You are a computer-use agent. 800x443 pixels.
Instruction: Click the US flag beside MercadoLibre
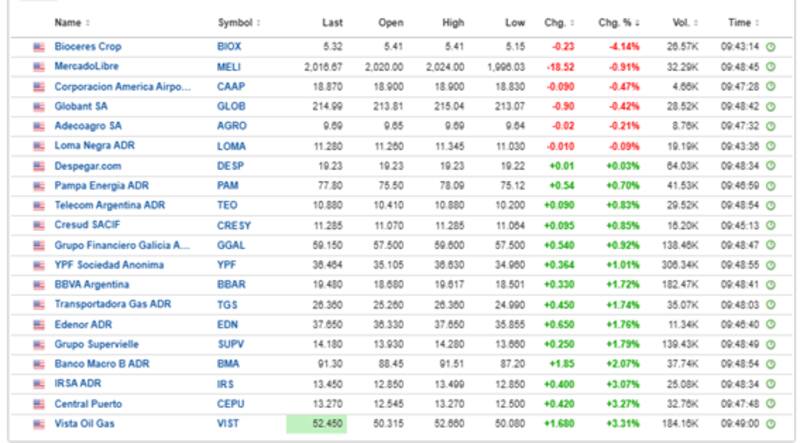click(39, 67)
